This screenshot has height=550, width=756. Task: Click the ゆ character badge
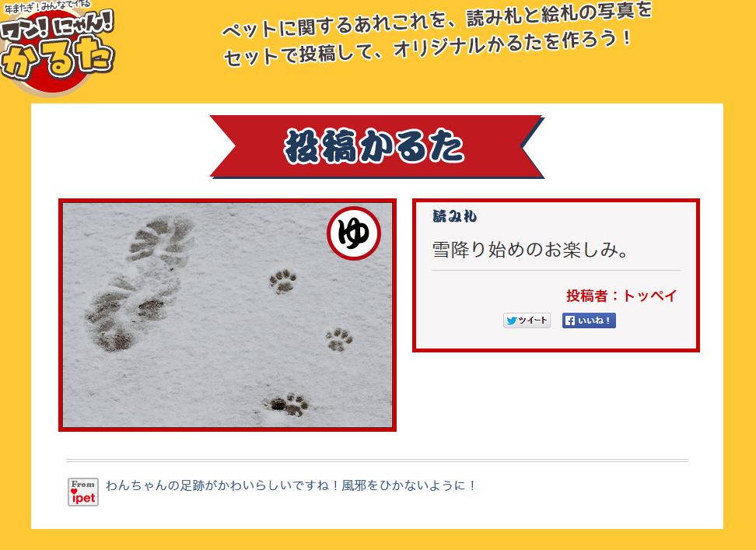(x=354, y=233)
